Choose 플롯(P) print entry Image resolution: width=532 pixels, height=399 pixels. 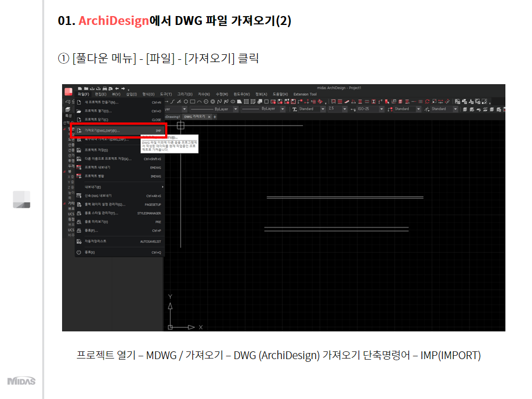click(120, 231)
